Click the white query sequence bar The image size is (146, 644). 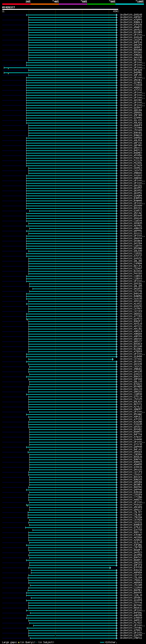pyautogui.click(x=60, y=10)
